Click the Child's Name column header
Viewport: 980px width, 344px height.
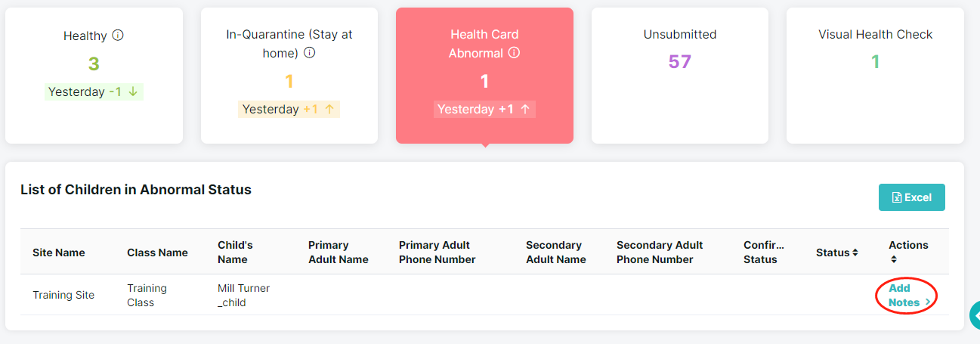(236, 253)
